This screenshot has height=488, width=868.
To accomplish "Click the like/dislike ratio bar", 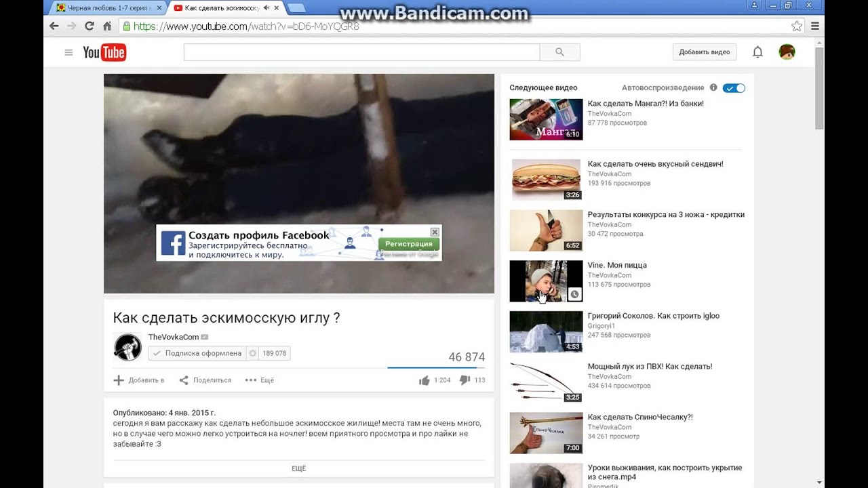I will coord(436,367).
